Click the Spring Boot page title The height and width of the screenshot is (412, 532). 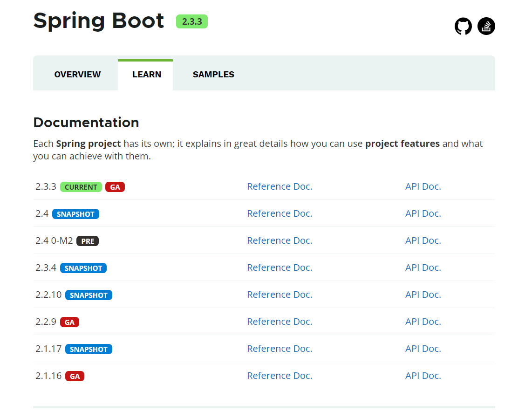[x=99, y=21]
